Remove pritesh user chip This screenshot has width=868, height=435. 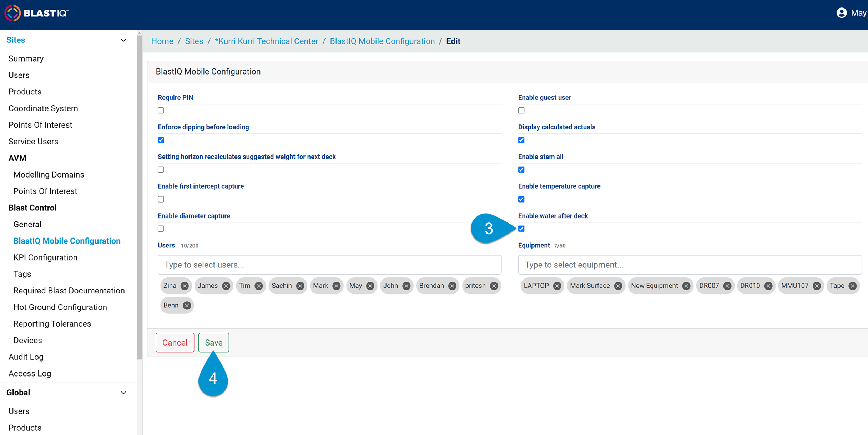click(x=494, y=286)
